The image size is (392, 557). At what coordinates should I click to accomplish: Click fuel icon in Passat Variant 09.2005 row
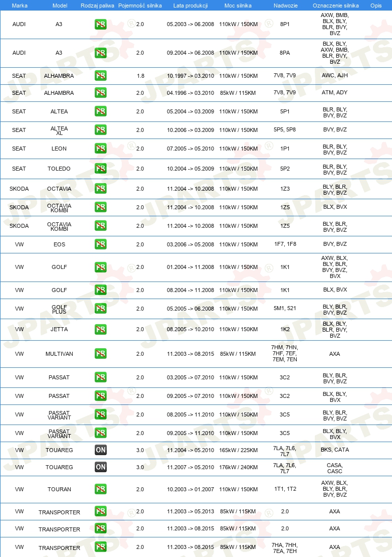coord(101,433)
